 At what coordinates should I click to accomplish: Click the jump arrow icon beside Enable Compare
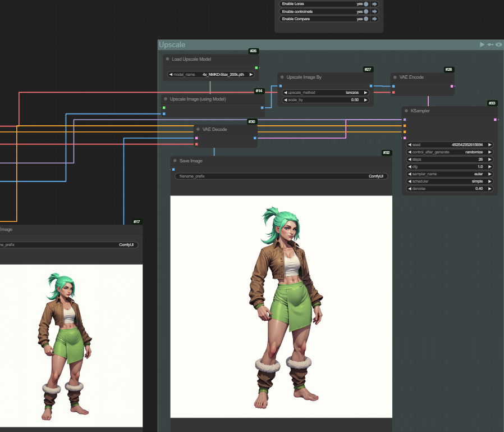coord(374,19)
